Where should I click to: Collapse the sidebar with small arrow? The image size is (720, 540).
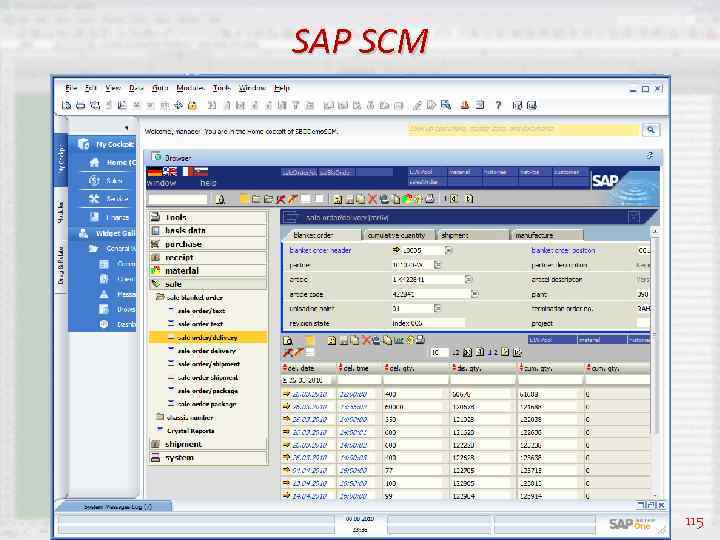(x=126, y=128)
